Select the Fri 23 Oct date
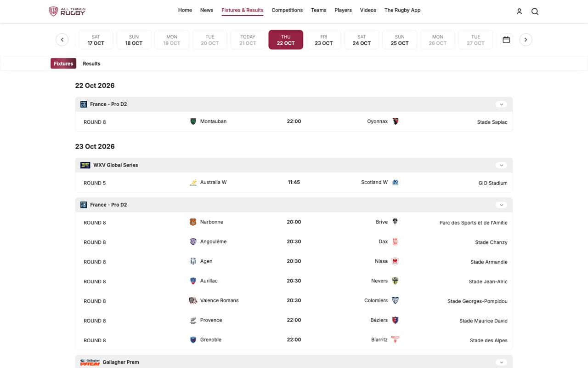 click(x=324, y=40)
